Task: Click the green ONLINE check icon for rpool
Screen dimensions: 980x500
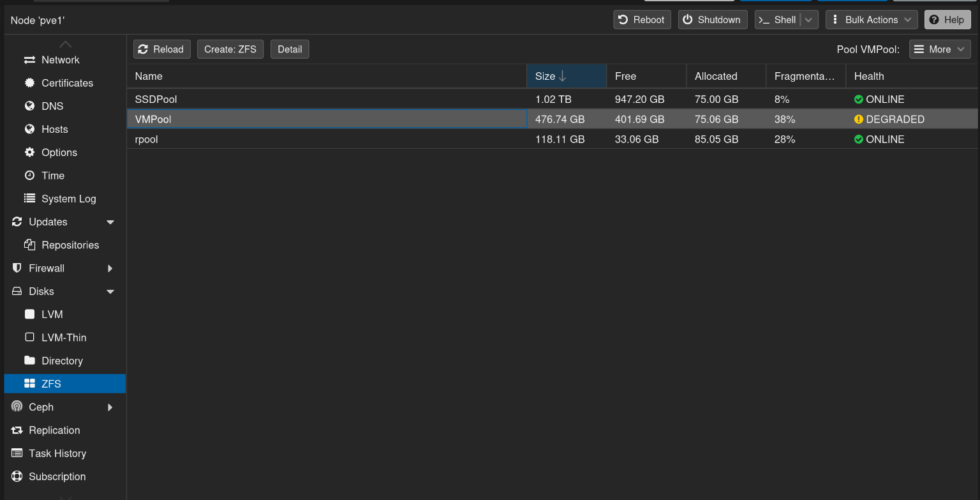Action: (x=859, y=139)
